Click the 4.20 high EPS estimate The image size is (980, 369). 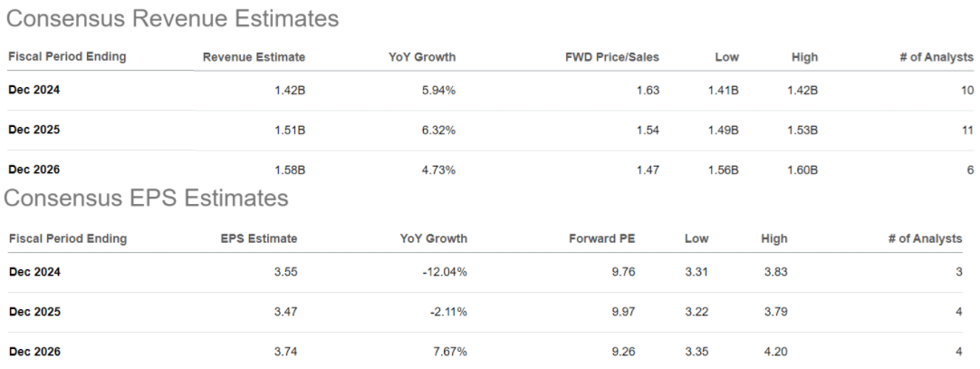(x=774, y=351)
